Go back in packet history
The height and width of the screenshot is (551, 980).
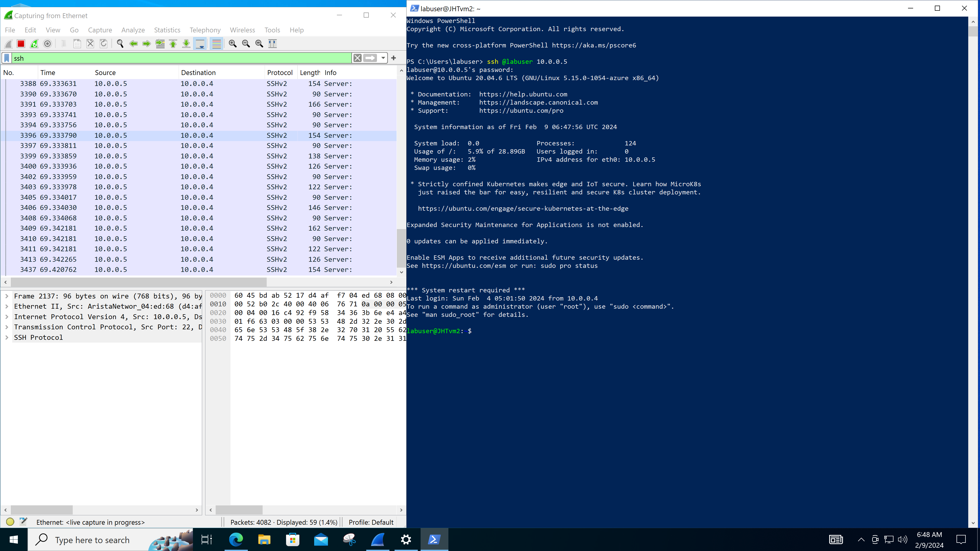133,44
